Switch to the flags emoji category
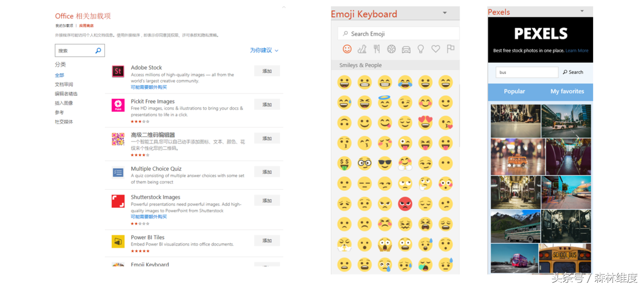This screenshot has height=287, width=644. (x=451, y=49)
